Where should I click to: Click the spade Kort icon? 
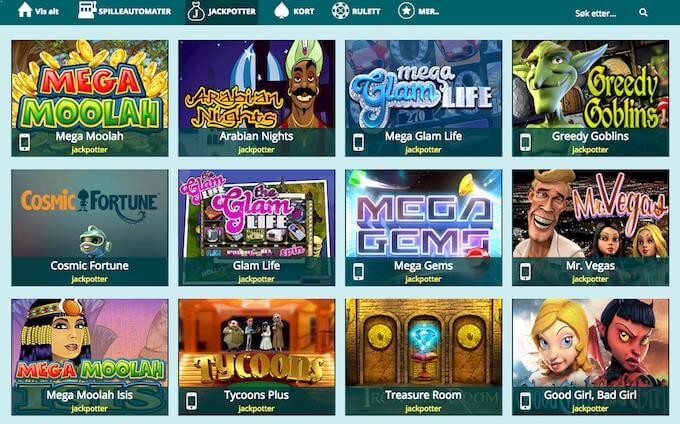point(281,11)
